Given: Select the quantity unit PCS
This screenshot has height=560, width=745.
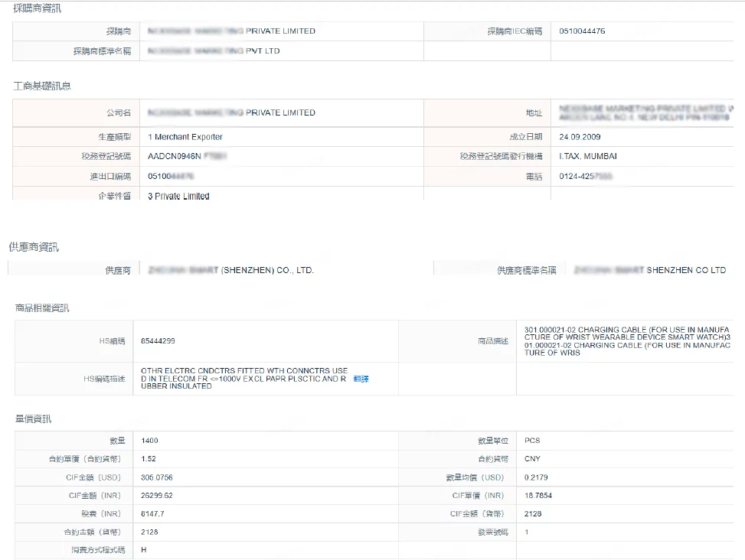Looking at the screenshot, I should click(x=532, y=441).
